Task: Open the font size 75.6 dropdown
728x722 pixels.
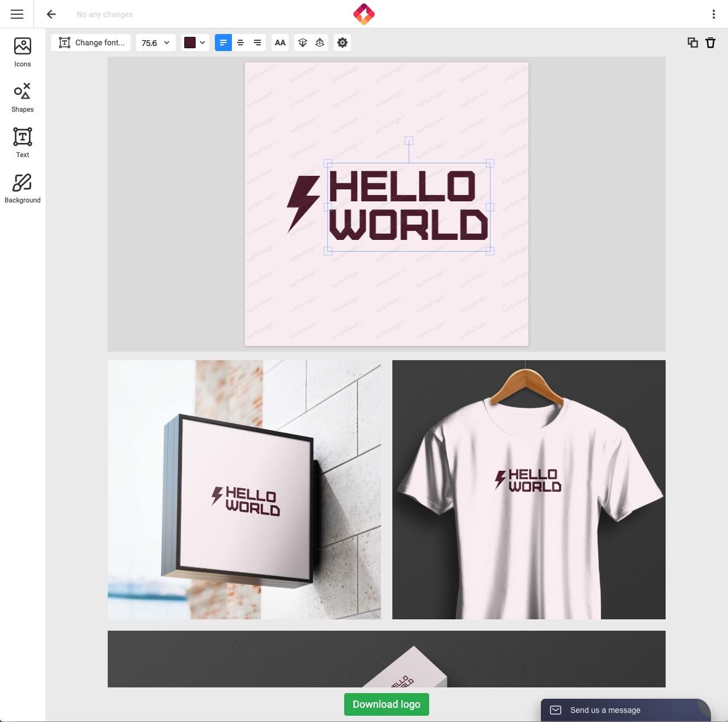Action: [156, 43]
